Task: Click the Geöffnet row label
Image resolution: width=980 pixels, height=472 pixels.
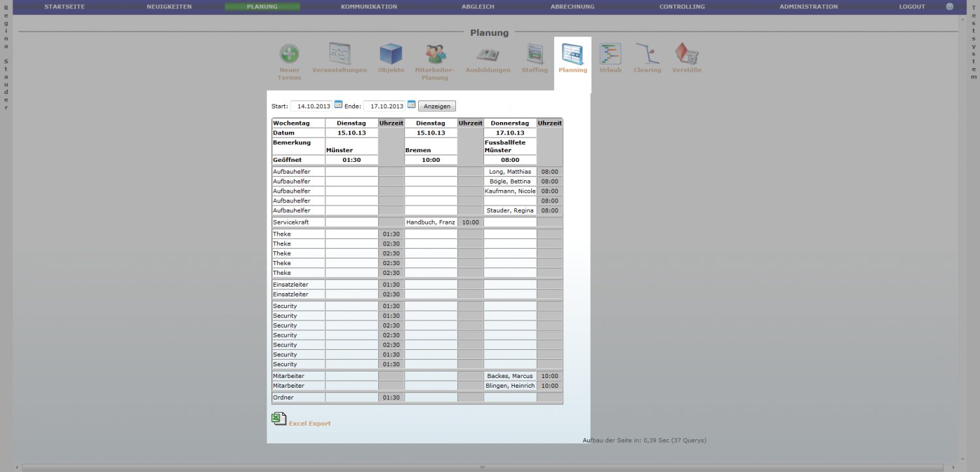Action: click(x=299, y=160)
